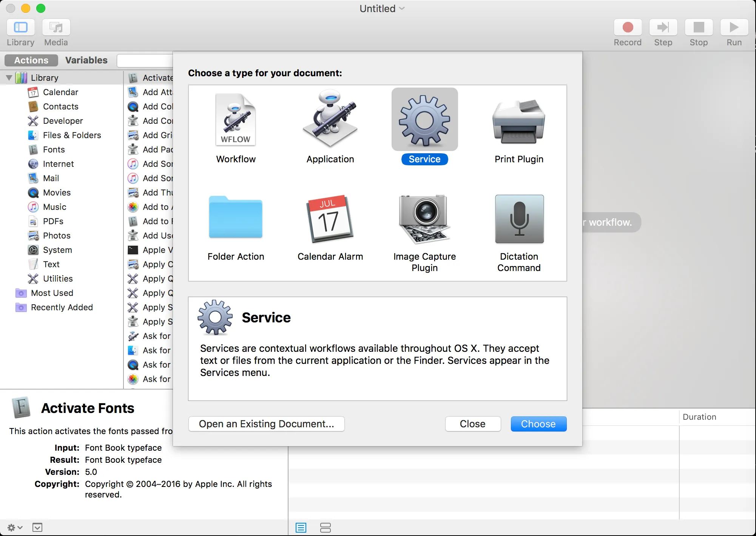Select the Workflow document type icon
Viewport: 756px width, 536px height.
click(236, 120)
